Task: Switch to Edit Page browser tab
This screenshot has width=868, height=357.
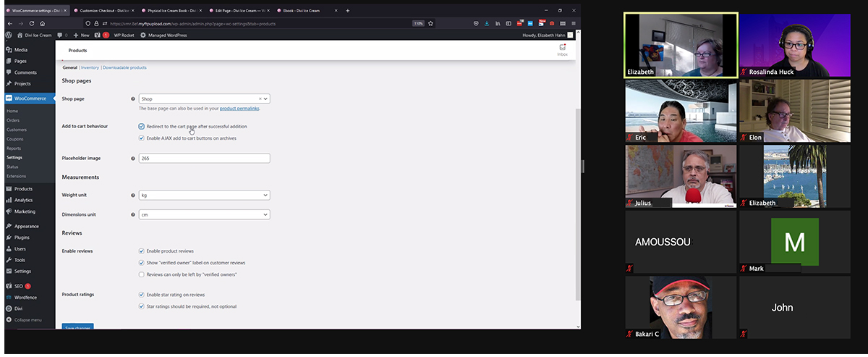Action: click(x=239, y=11)
